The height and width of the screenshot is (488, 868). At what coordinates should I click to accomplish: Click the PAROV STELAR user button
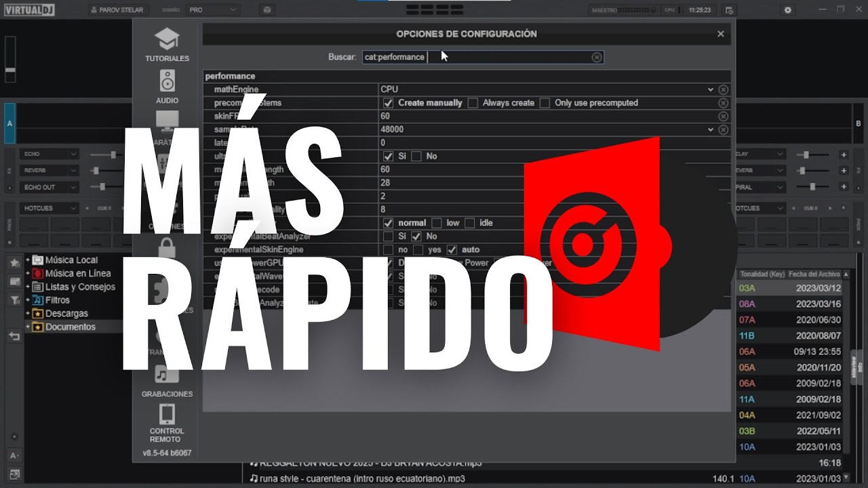(121, 10)
